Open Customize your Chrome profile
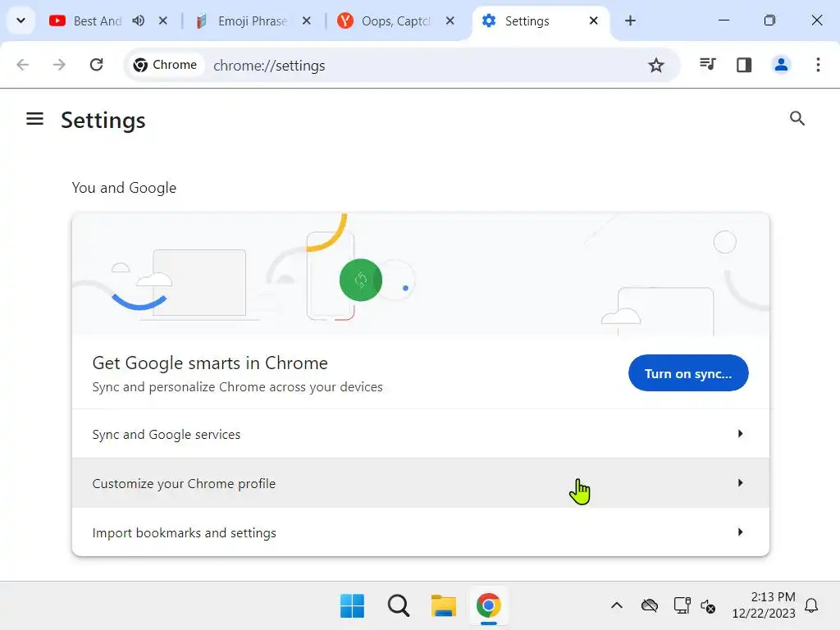This screenshot has height=630, width=840. [x=421, y=483]
